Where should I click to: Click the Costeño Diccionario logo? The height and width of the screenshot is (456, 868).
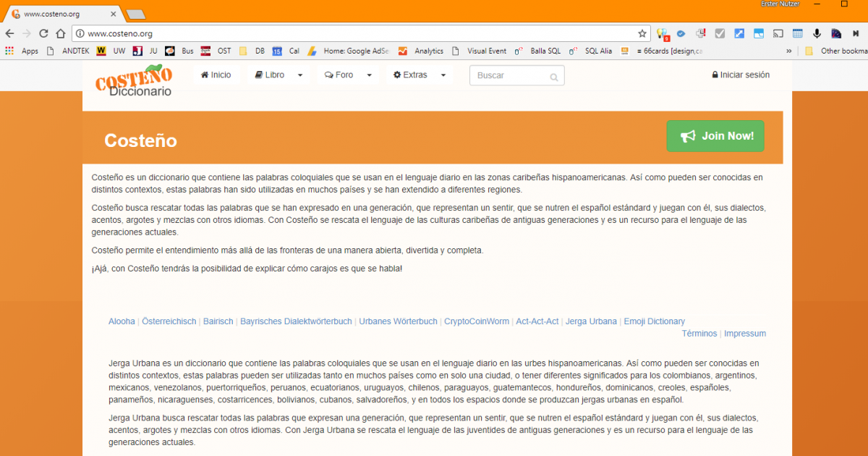coord(133,81)
